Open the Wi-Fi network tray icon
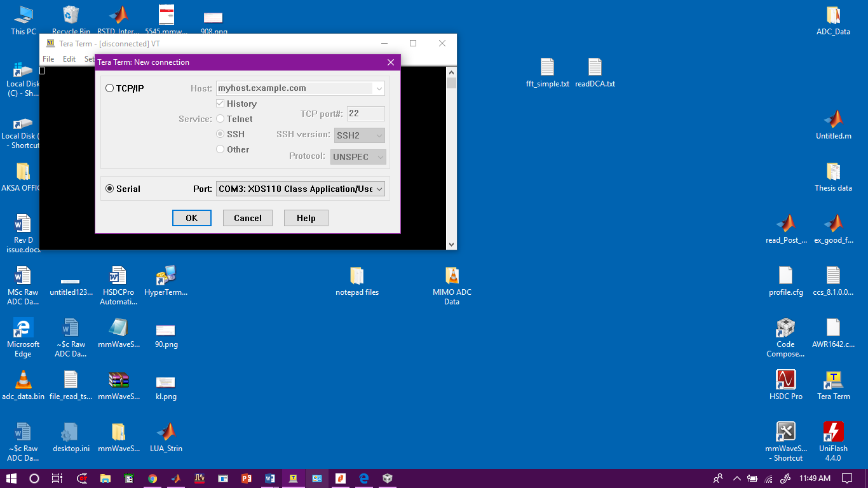 [x=768, y=478]
